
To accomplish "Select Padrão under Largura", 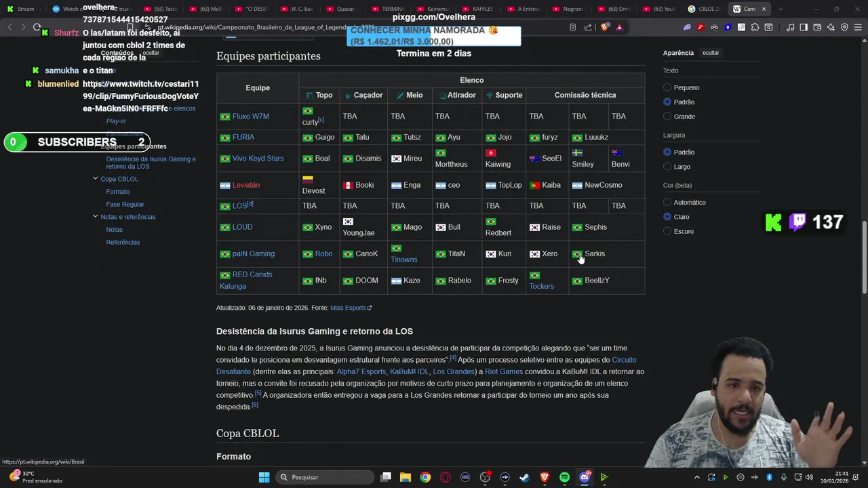I will pos(667,152).
